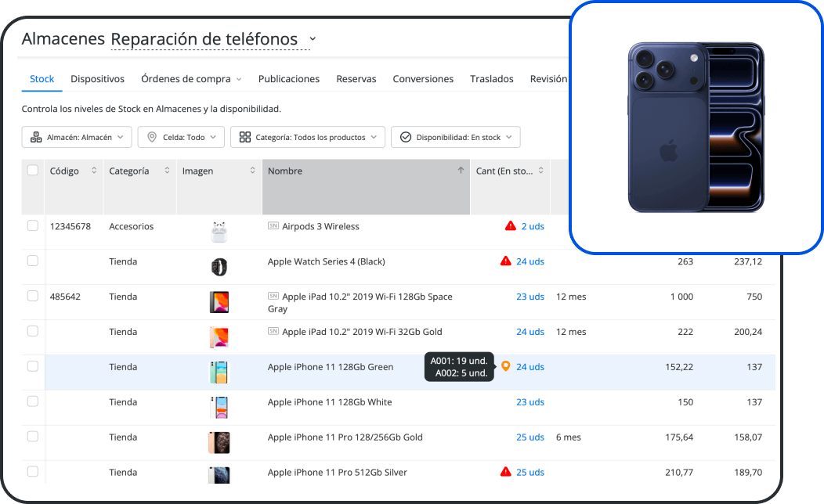
Task: Check the Apple Watch Series 4 row checkbox
Action: point(33,261)
